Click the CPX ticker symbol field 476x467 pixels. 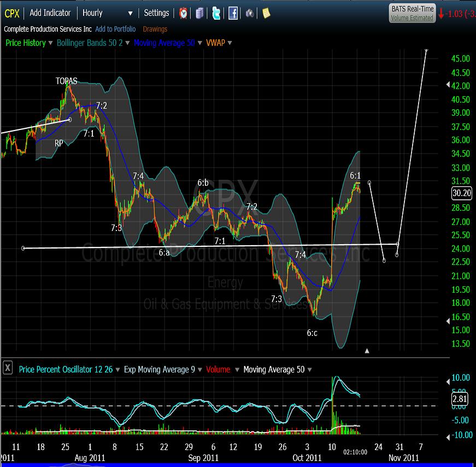click(12, 13)
